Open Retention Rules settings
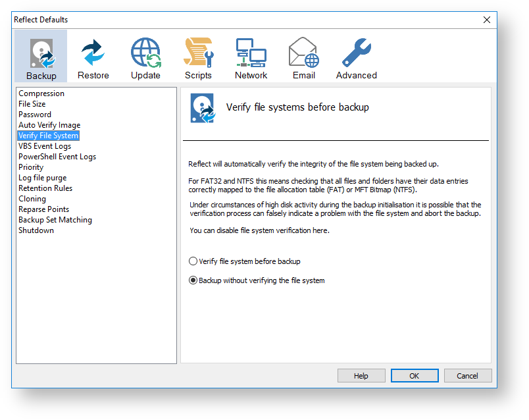Image resolution: width=529 pixels, height=420 pixels. click(45, 188)
